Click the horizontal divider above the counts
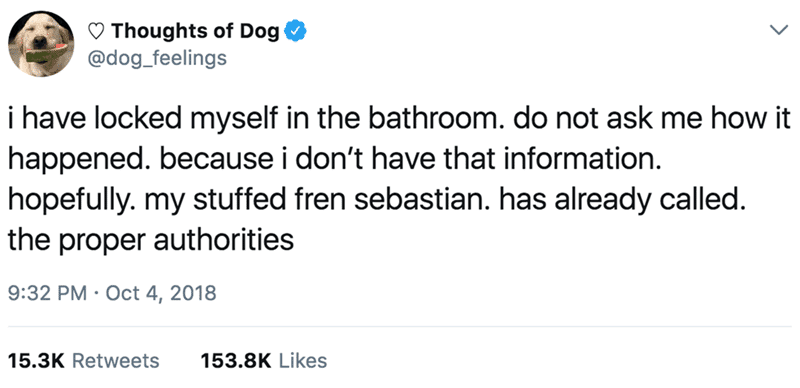This screenshot has height=388, width=800. pyautogui.click(x=400, y=327)
